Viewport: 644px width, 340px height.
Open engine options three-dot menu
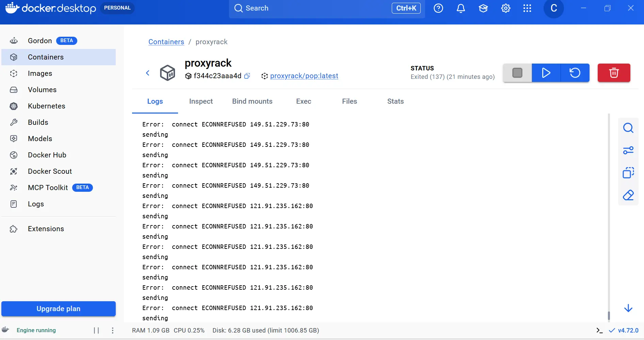point(113,330)
